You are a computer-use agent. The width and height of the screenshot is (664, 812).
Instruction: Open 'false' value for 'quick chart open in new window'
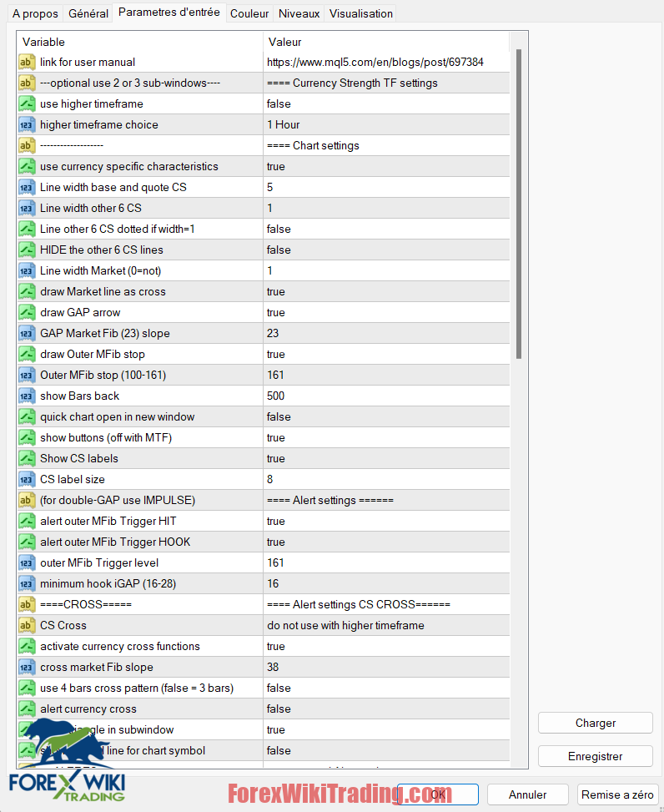(x=386, y=417)
